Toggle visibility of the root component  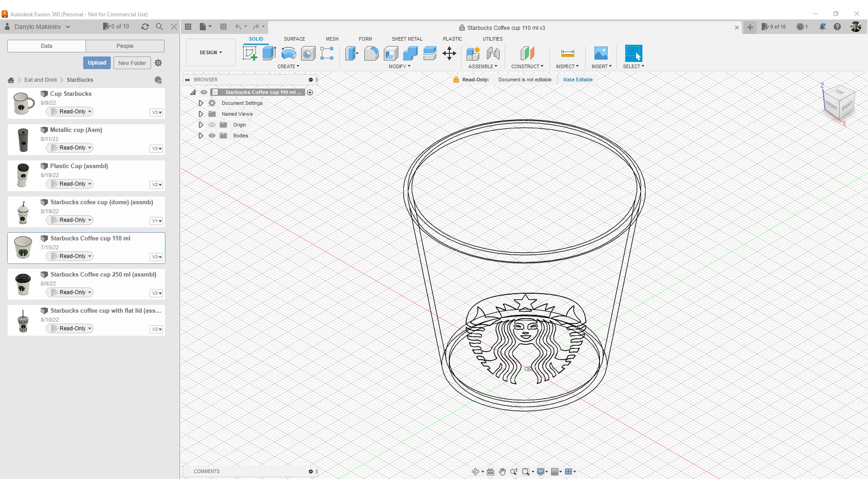point(204,92)
